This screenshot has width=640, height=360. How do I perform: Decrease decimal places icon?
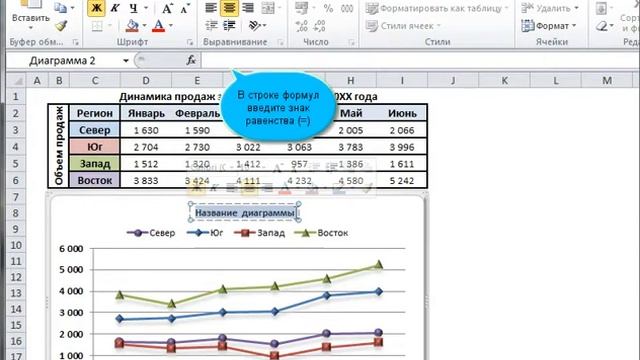pyautogui.click(x=320, y=26)
